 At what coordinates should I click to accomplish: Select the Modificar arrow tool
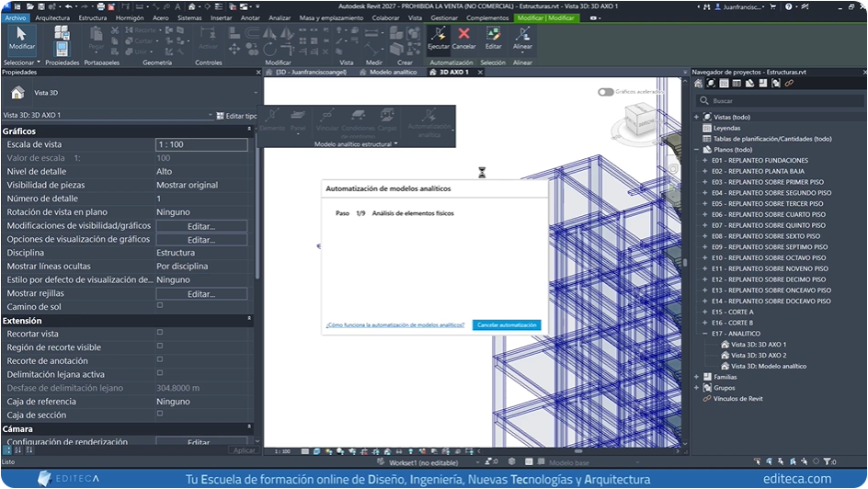click(22, 35)
